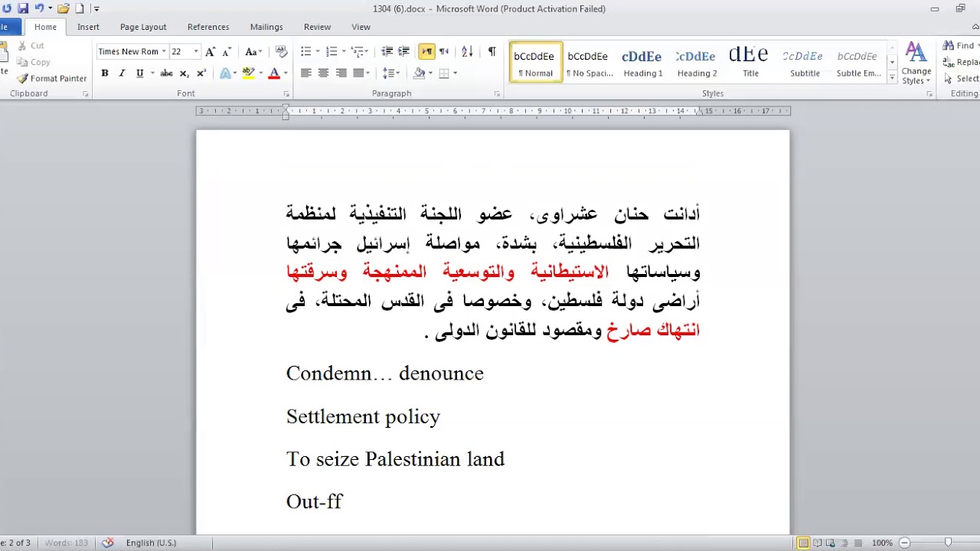Toggle underline formatting
980x551 pixels.
pos(139,73)
